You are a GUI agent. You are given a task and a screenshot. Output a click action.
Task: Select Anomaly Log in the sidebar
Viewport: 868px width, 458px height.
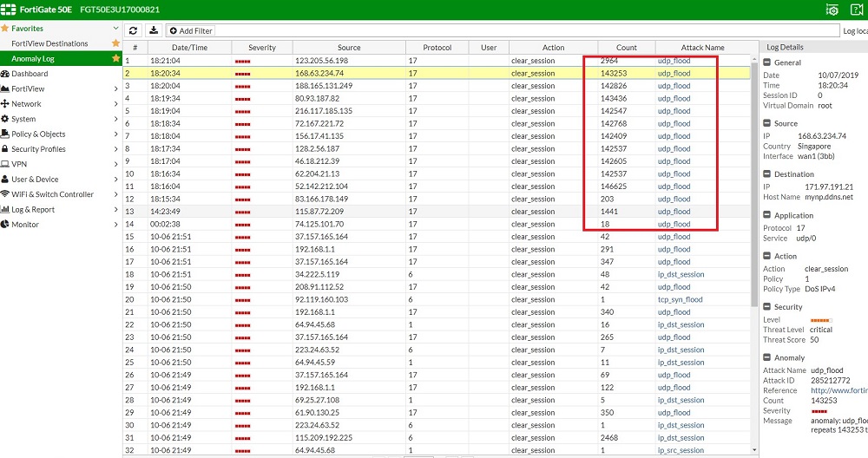pos(33,59)
